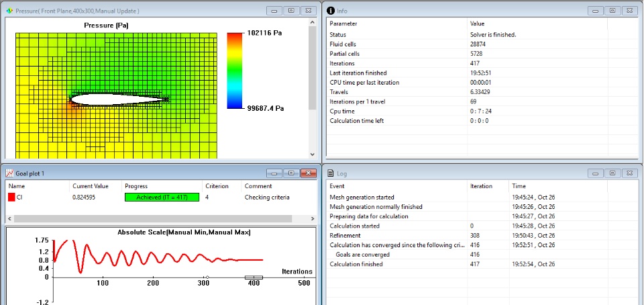
Task: Click the Goal plot 1 window icon
Action: click(x=9, y=173)
